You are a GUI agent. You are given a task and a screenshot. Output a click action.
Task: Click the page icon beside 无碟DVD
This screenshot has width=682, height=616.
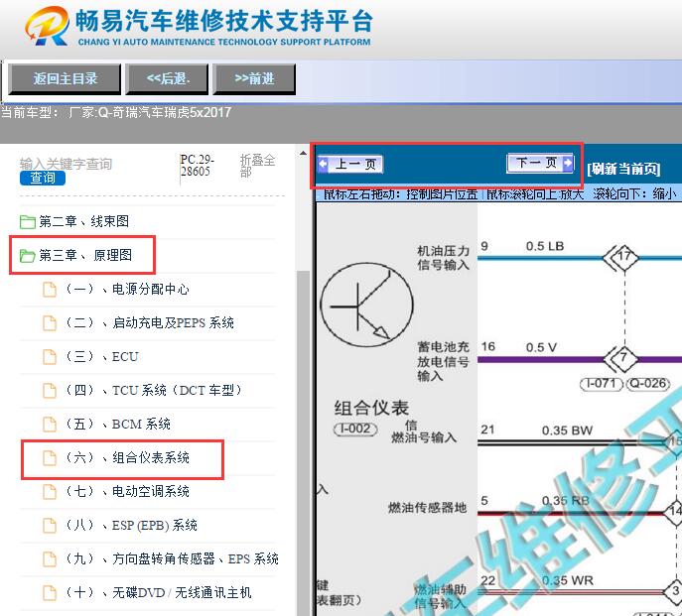(x=50, y=593)
